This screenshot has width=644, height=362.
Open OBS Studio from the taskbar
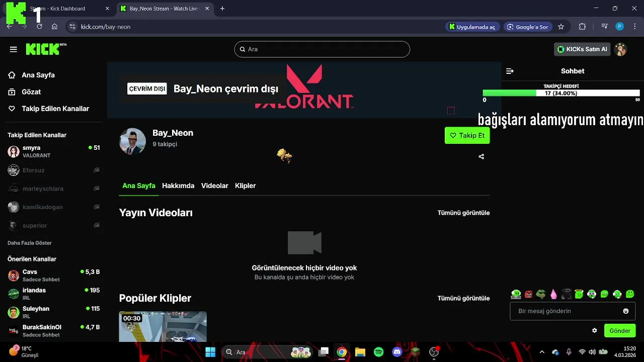(434, 352)
